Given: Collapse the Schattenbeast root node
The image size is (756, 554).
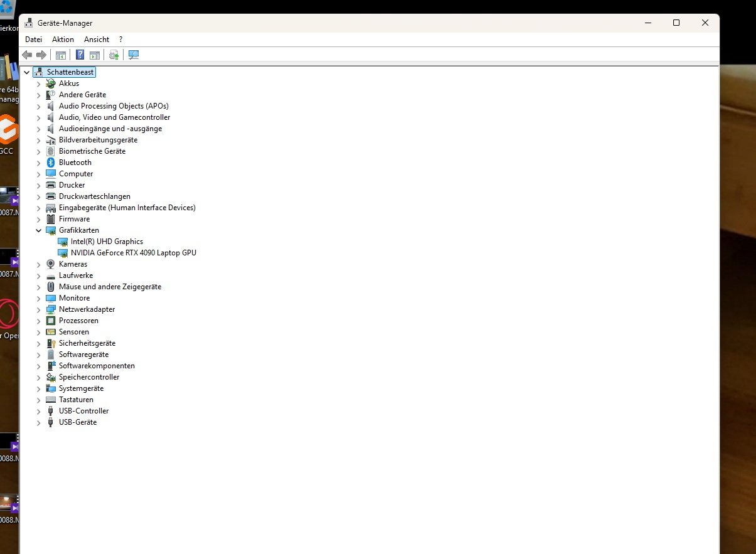Looking at the screenshot, I should (26, 72).
